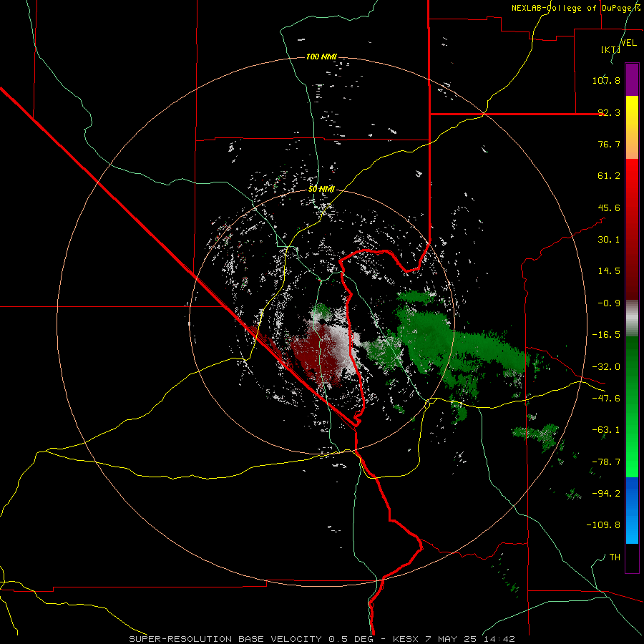Click the 61.2 velocity scale value
The height and width of the screenshot is (644, 644).
click(x=609, y=176)
